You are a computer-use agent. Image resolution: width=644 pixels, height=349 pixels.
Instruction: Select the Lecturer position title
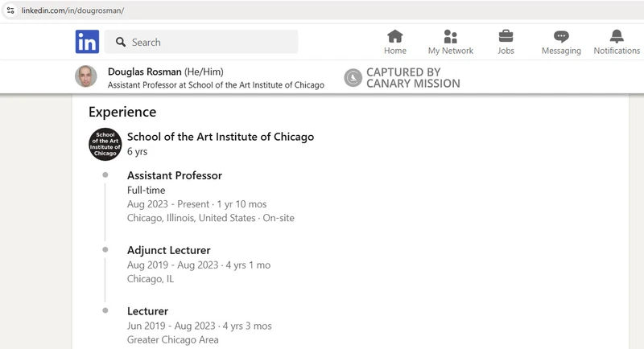147,311
